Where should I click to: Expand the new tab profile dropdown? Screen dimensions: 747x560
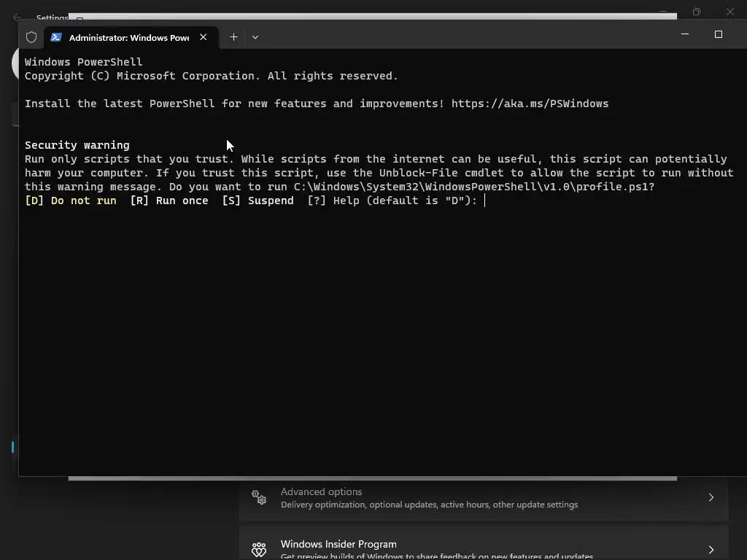coord(255,37)
